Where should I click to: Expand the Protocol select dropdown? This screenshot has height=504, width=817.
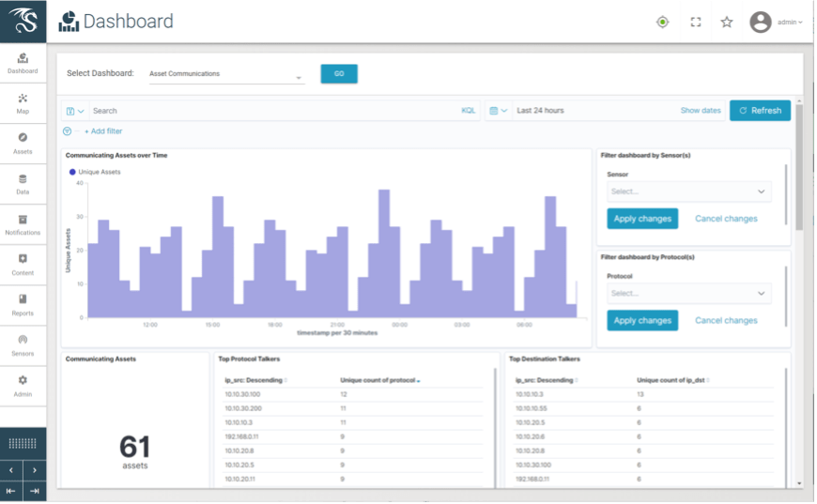click(689, 294)
